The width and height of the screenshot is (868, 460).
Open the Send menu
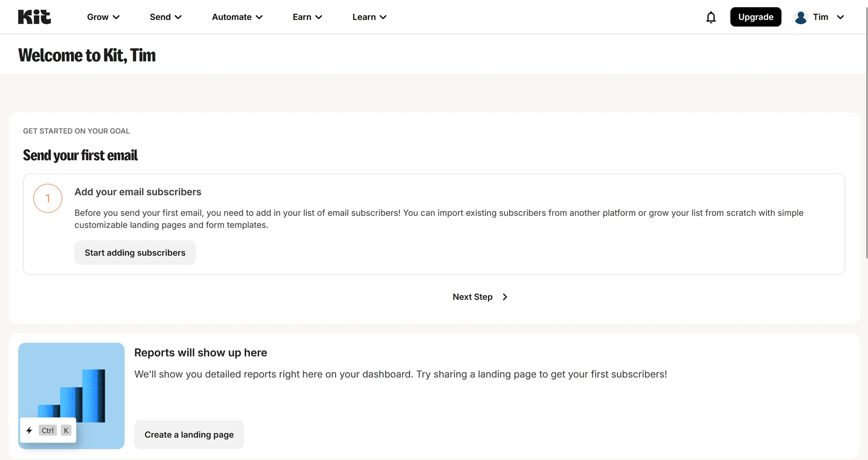pos(166,17)
